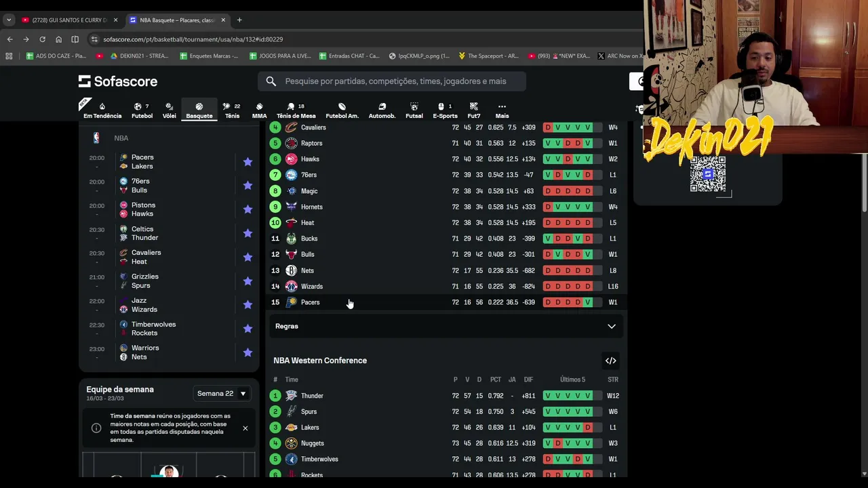Click the Wizards L16 streak value
The height and width of the screenshot is (488, 868).
point(613,286)
